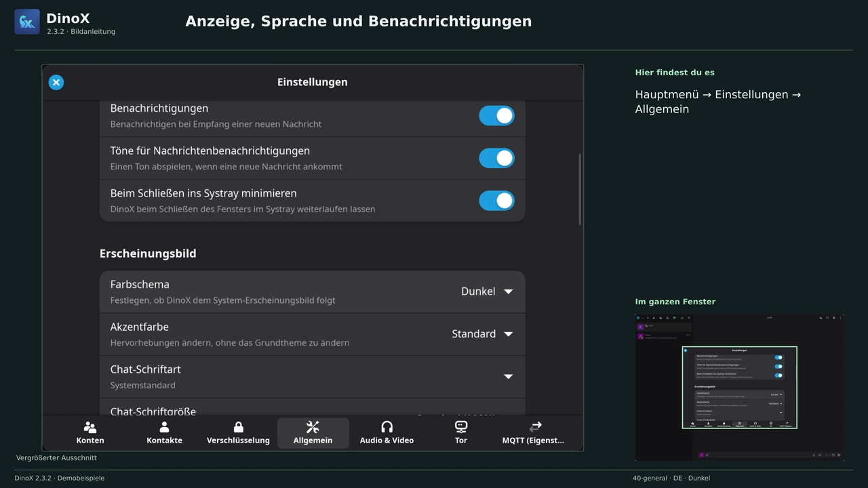Click the DinoX logo icon
The image size is (868, 488).
click(27, 22)
